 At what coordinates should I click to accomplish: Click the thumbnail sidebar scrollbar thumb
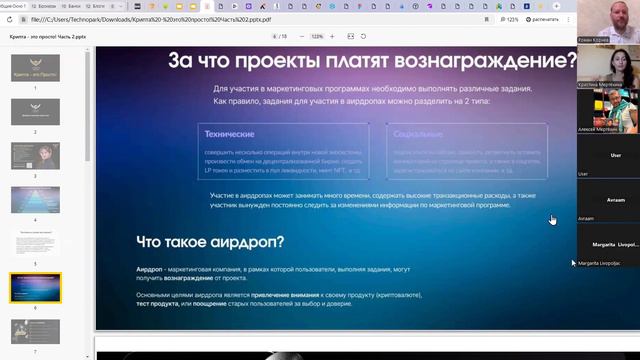click(87, 106)
